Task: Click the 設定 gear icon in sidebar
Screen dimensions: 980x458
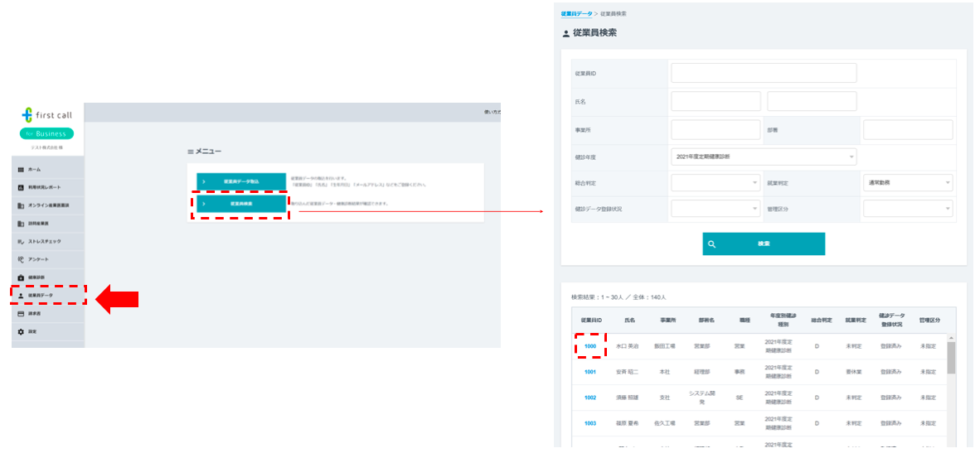Action: click(x=20, y=331)
